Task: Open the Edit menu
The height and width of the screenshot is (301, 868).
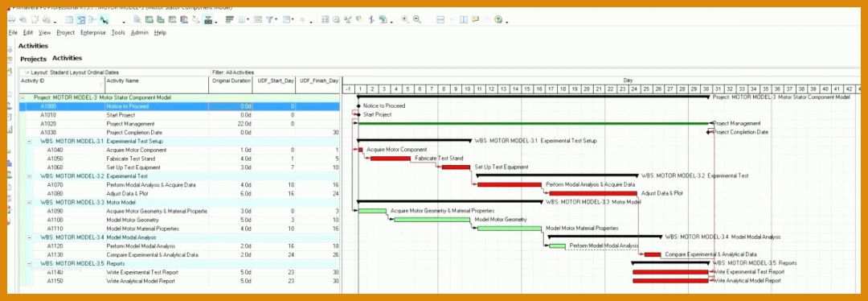Action: [27, 33]
